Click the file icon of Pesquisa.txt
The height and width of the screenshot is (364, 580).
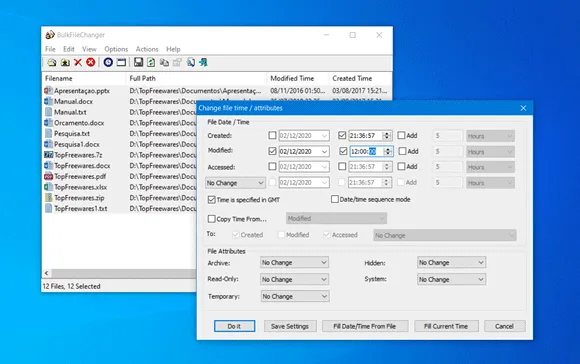[x=48, y=133]
